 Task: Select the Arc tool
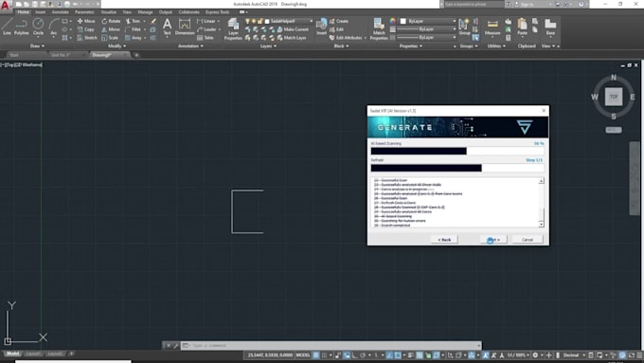pyautogui.click(x=53, y=27)
